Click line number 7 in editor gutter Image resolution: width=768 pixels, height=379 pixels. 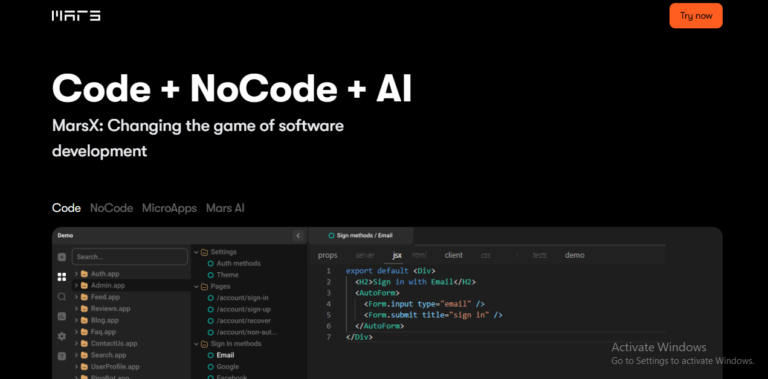(329, 337)
